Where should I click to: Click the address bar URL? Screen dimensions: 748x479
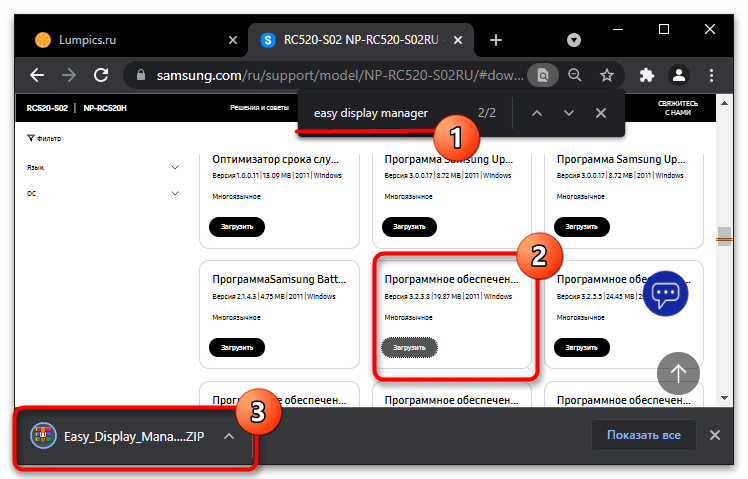click(340, 75)
